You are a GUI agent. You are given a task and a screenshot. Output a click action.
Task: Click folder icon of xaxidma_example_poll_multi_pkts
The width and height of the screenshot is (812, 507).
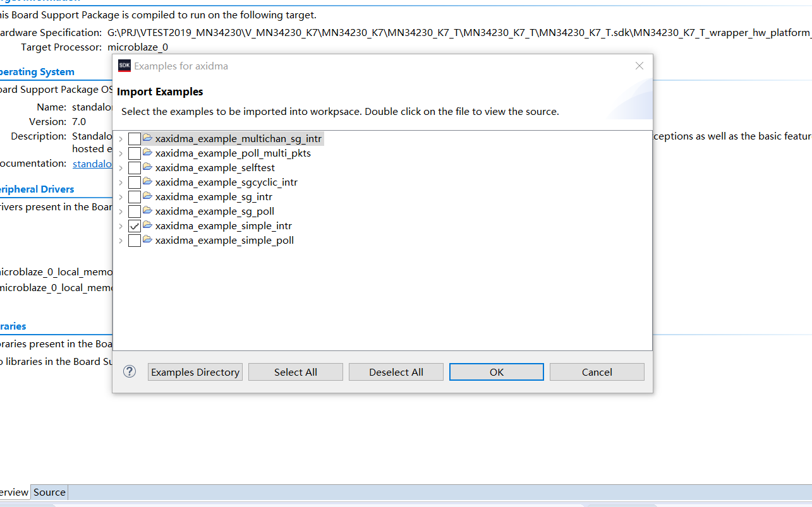[x=148, y=152]
